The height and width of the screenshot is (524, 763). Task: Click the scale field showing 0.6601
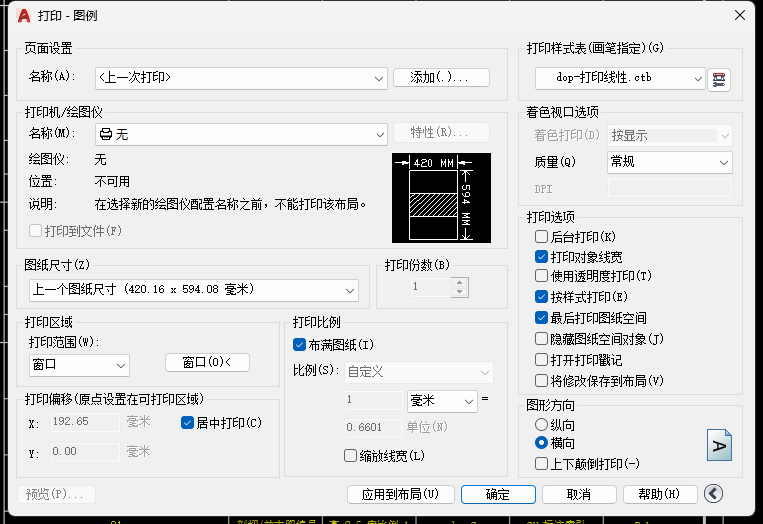point(373,428)
